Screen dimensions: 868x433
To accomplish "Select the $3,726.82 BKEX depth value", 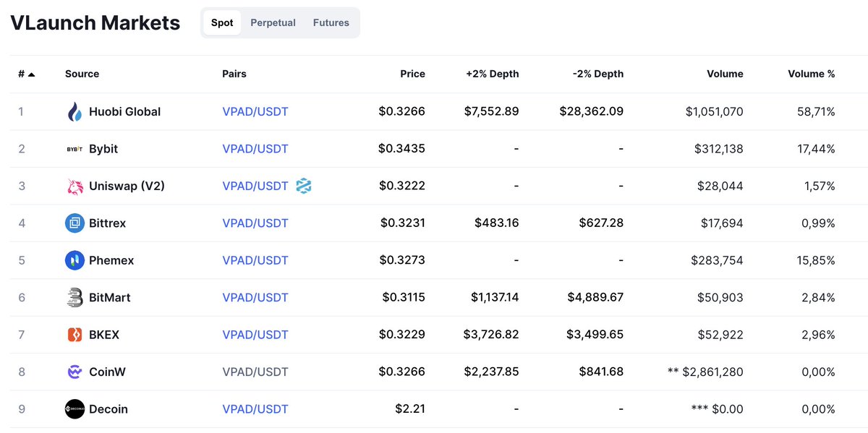I will [491, 335].
